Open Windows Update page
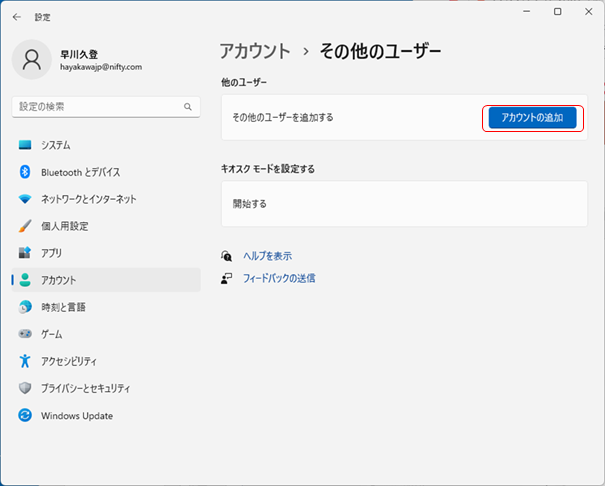This screenshot has width=605, height=486. point(76,415)
